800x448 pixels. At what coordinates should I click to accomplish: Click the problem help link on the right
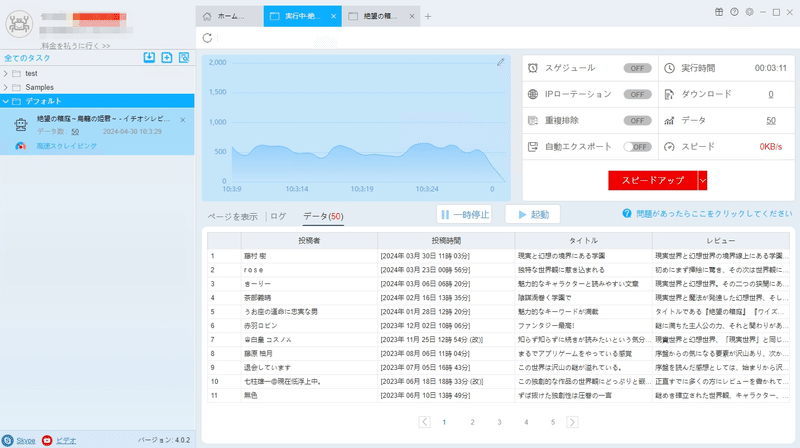point(714,213)
